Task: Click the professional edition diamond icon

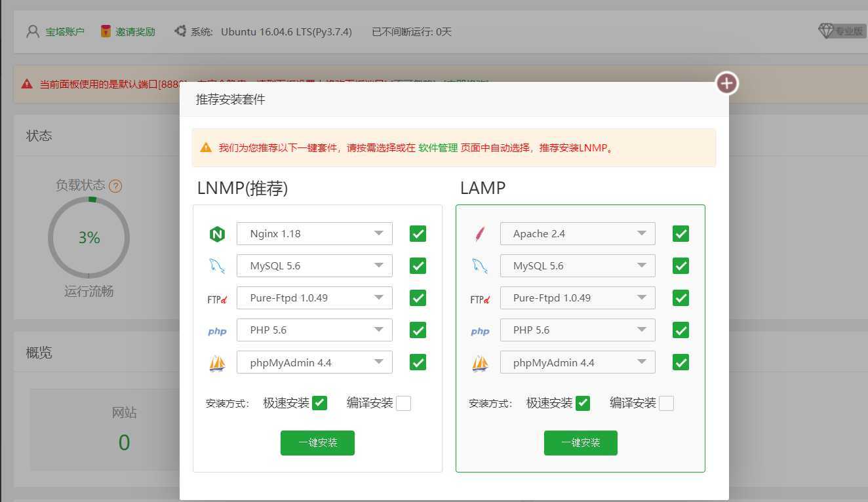Action: (x=826, y=31)
